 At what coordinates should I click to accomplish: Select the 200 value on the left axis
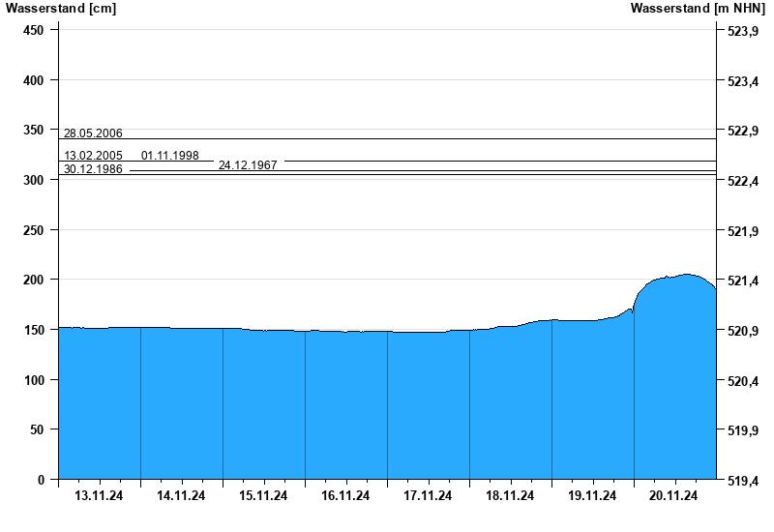(x=34, y=281)
